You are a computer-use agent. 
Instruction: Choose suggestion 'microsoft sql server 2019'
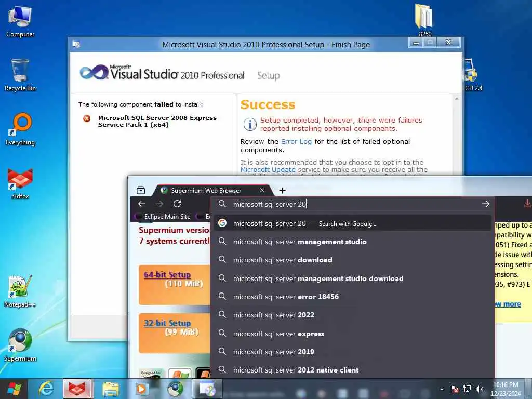pyautogui.click(x=353, y=352)
